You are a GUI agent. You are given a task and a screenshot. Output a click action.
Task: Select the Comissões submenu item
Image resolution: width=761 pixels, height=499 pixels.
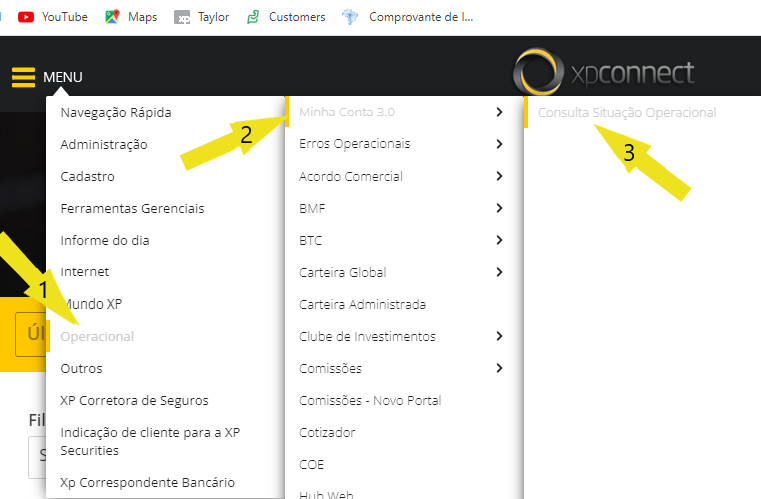(331, 369)
